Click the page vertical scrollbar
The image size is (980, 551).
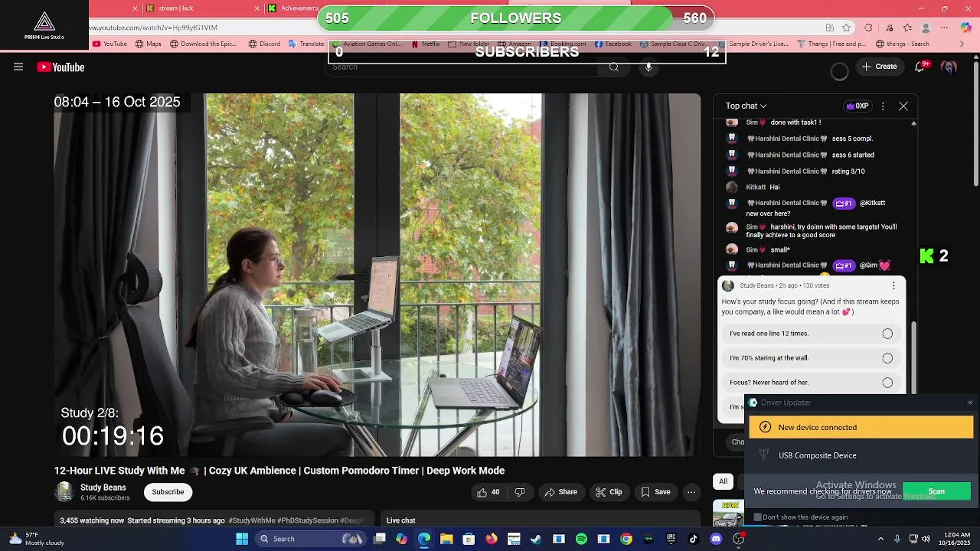(x=975, y=122)
